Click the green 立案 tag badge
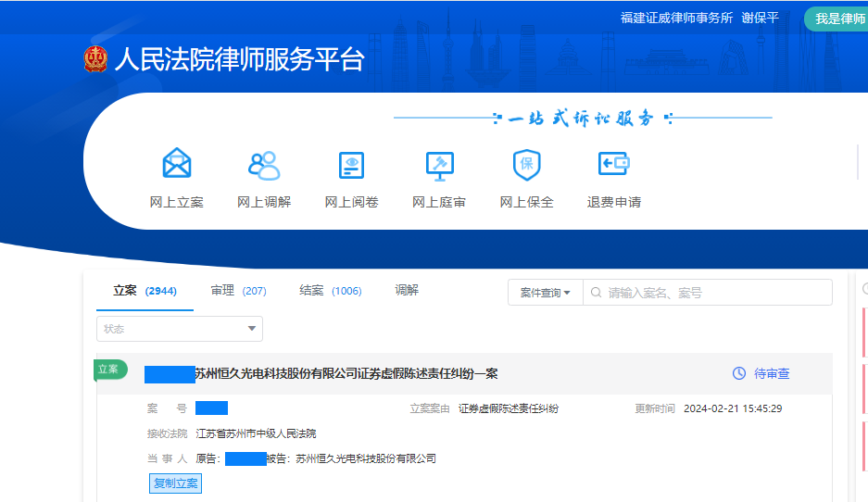This screenshot has height=502, width=868. click(x=110, y=370)
